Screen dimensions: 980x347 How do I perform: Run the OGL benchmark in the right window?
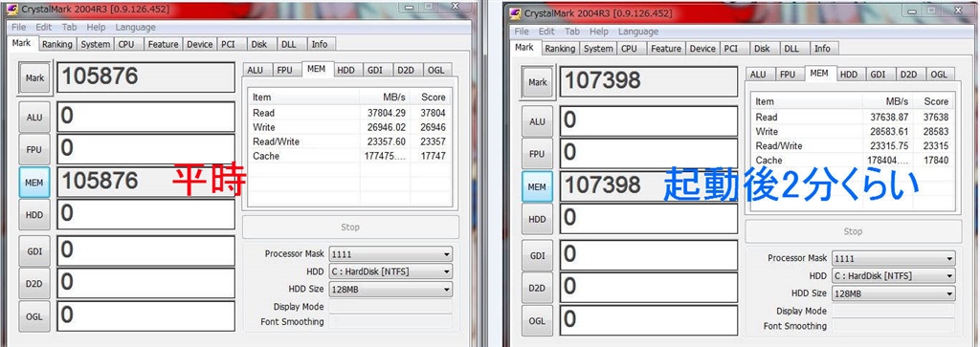[537, 320]
